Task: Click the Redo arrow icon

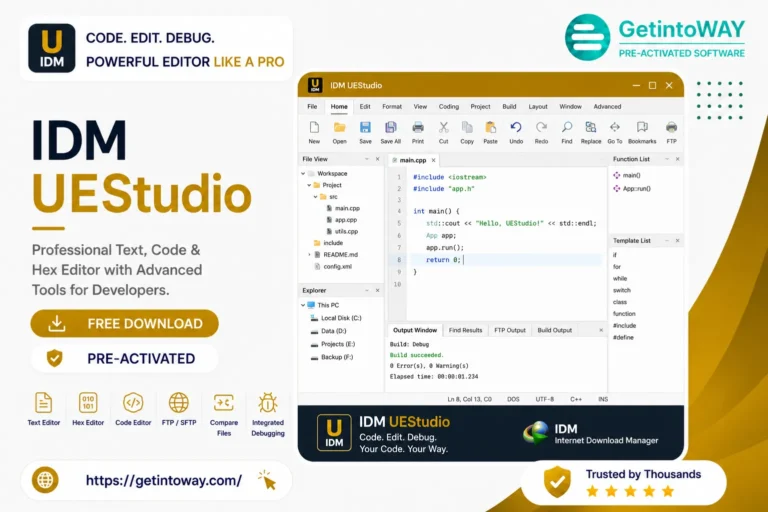Action: pos(541,127)
